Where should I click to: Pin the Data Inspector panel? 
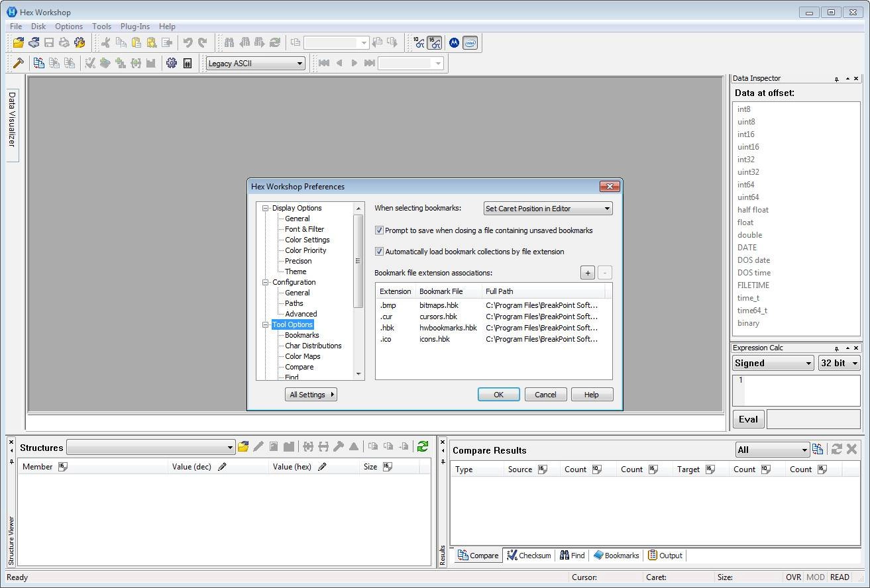(x=837, y=79)
